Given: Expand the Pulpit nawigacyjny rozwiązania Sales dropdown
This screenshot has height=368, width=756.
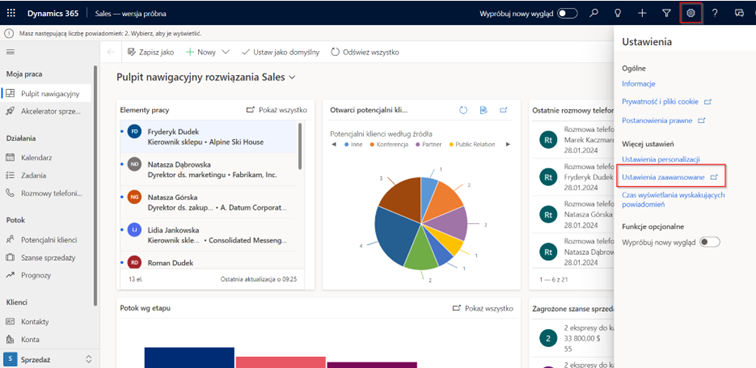Looking at the screenshot, I should pos(292,78).
